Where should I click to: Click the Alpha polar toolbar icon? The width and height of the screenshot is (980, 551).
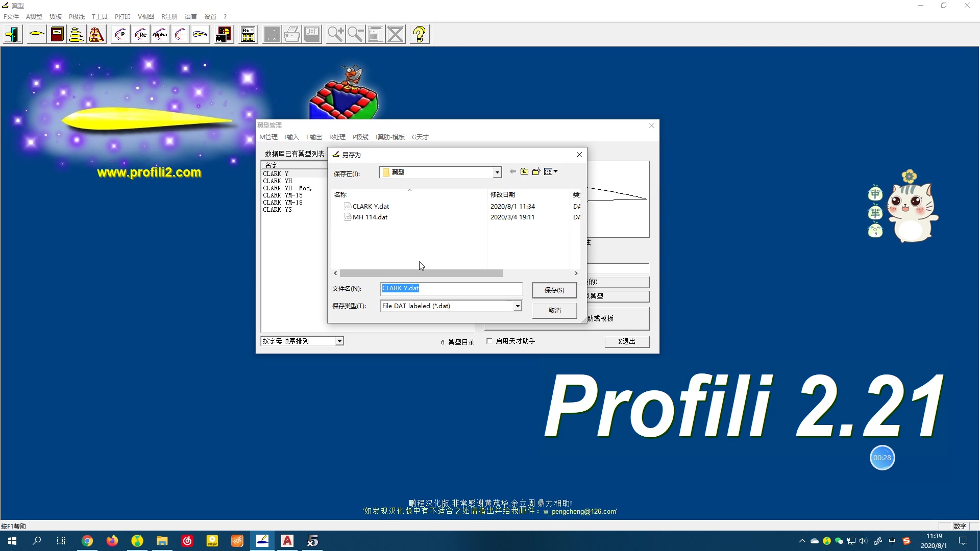click(160, 35)
